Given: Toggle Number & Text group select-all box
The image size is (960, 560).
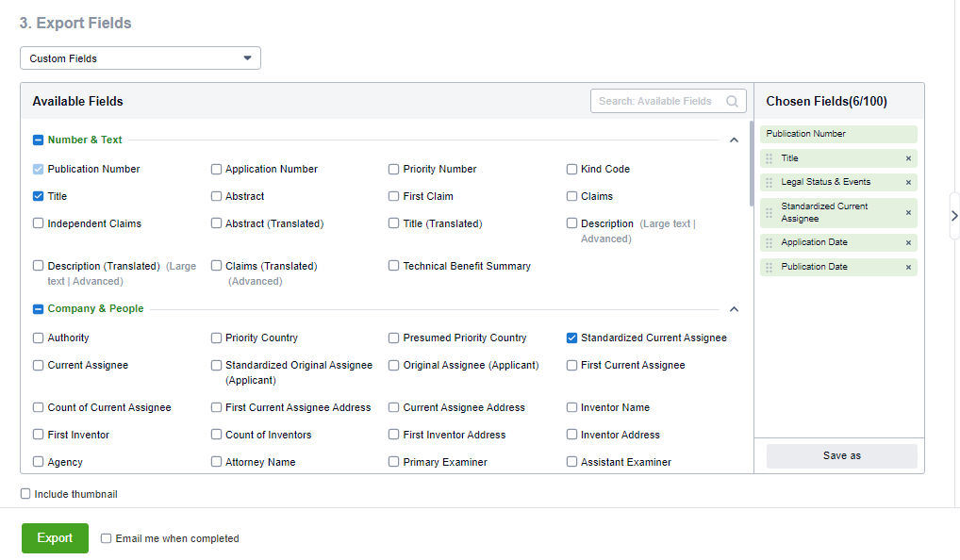Looking at the screenshot, I should point(39,140).
